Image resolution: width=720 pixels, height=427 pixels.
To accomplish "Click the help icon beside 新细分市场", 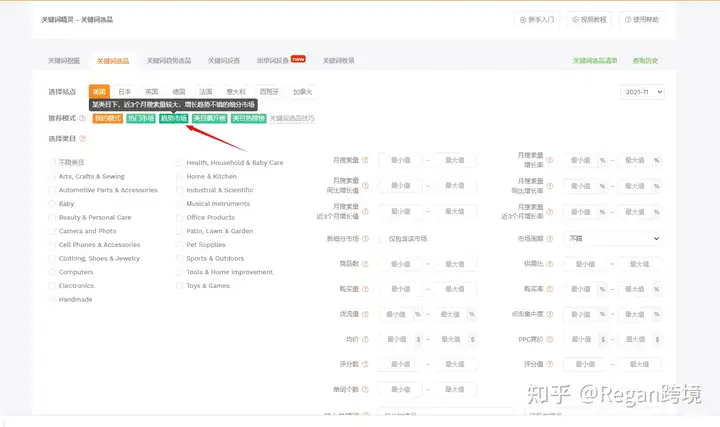I will click(x=365, y=239).
